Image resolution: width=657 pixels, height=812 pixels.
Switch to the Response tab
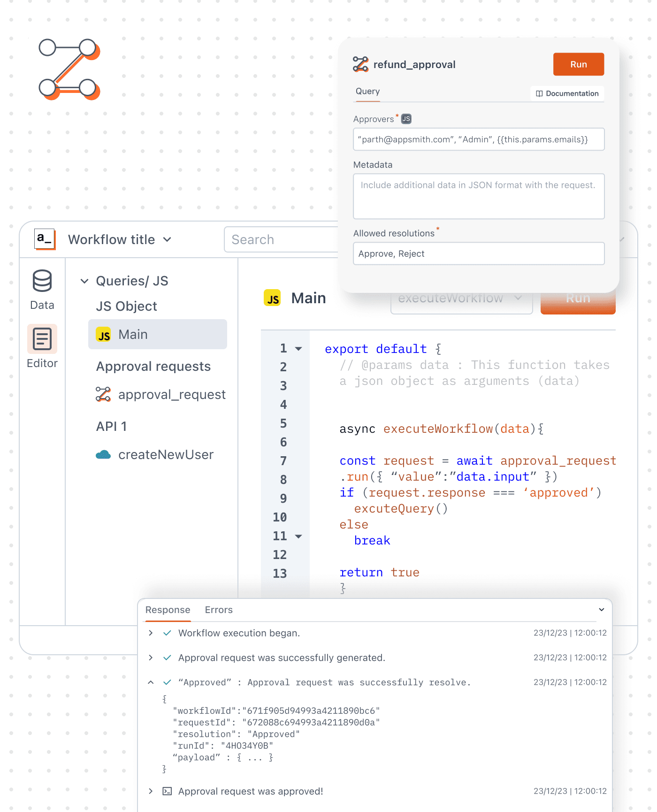click(168, 610)
